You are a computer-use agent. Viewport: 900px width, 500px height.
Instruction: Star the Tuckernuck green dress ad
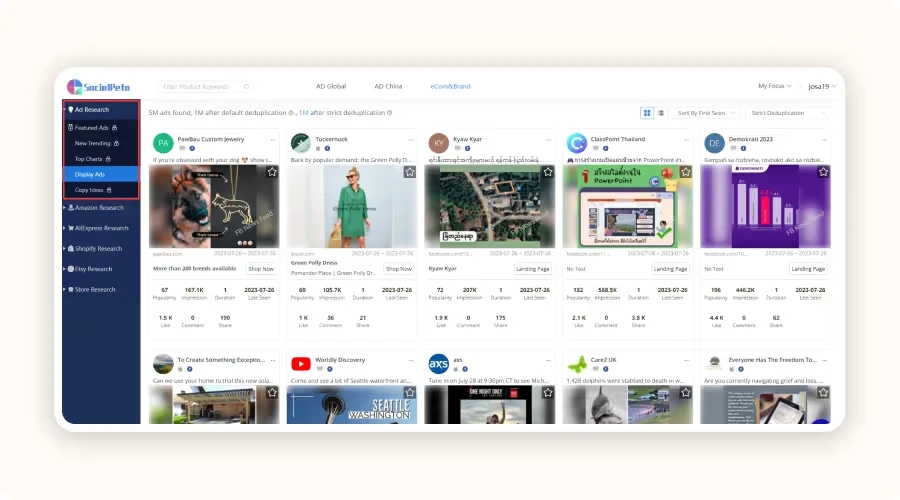coord(409,172)
